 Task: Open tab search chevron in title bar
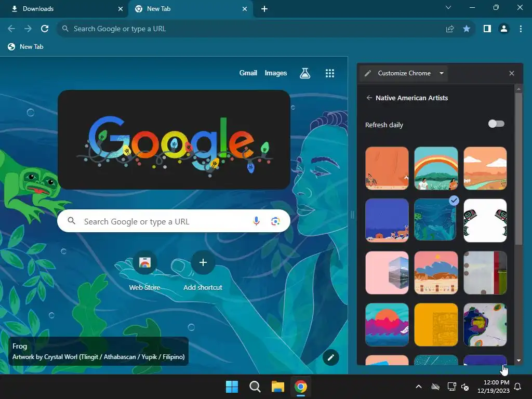(448, 7)
